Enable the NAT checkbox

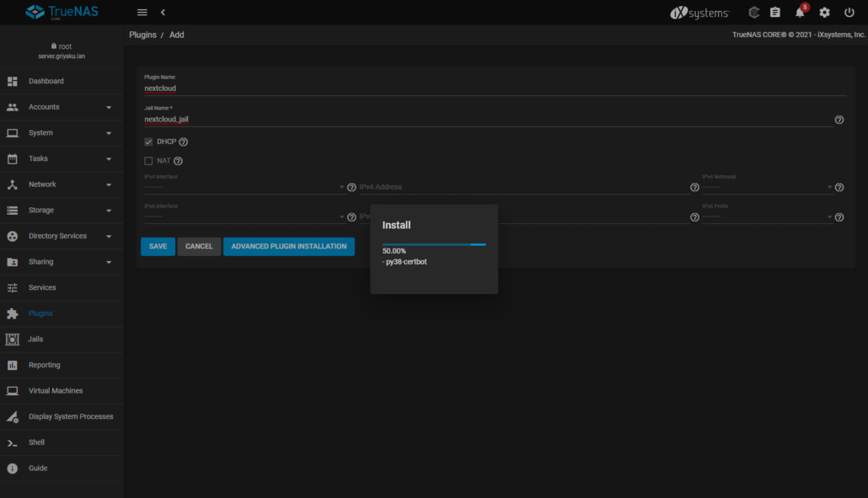coord(148,161)
